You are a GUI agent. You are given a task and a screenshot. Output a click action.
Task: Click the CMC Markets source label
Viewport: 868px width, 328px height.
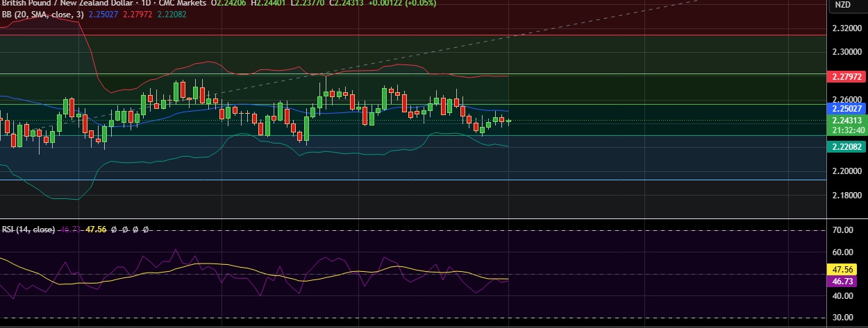click(x=183, y=3)
